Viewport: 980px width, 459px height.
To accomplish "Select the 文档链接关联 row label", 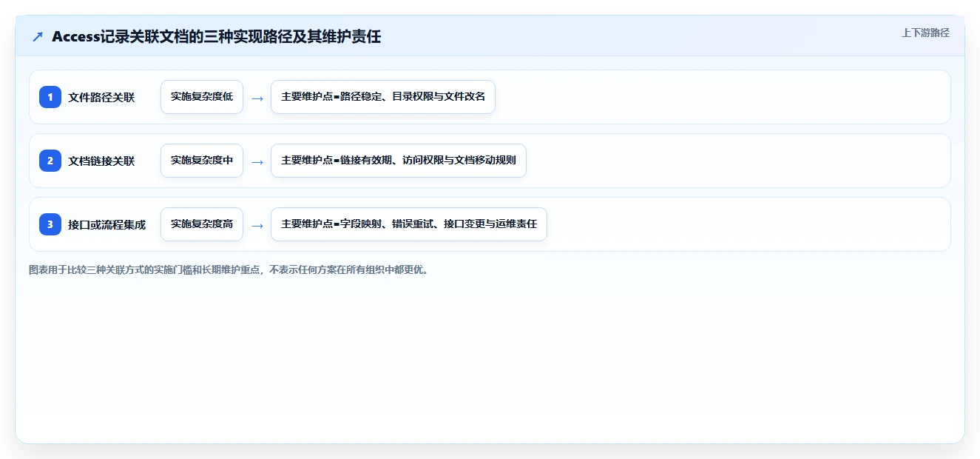I will (101, 161).
